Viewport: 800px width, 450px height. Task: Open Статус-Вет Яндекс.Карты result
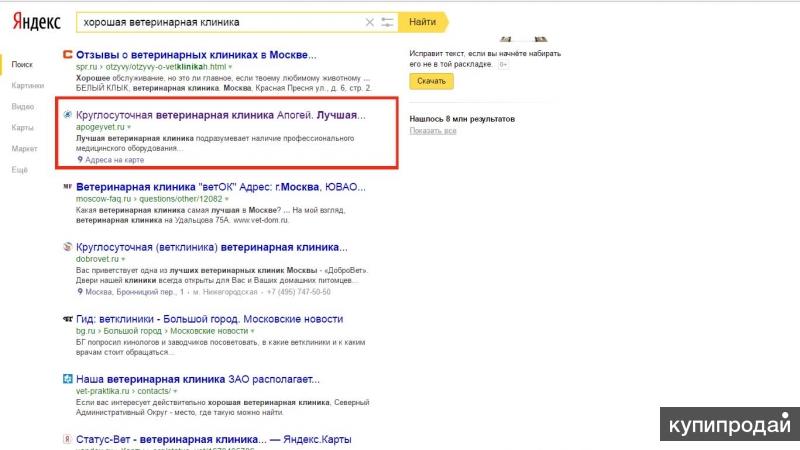(x=214, y=439)
